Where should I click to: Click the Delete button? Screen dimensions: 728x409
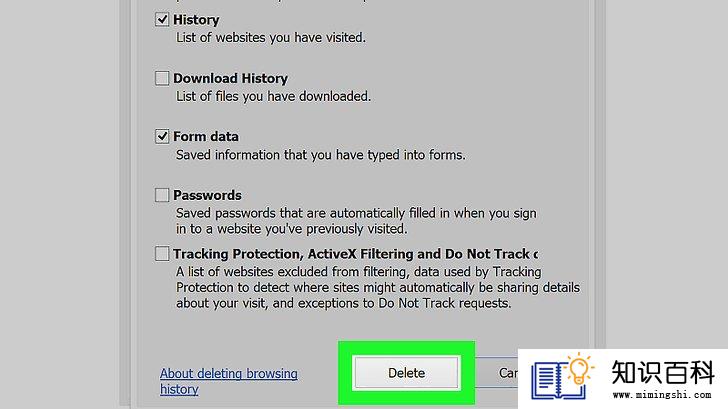(406, 372)
